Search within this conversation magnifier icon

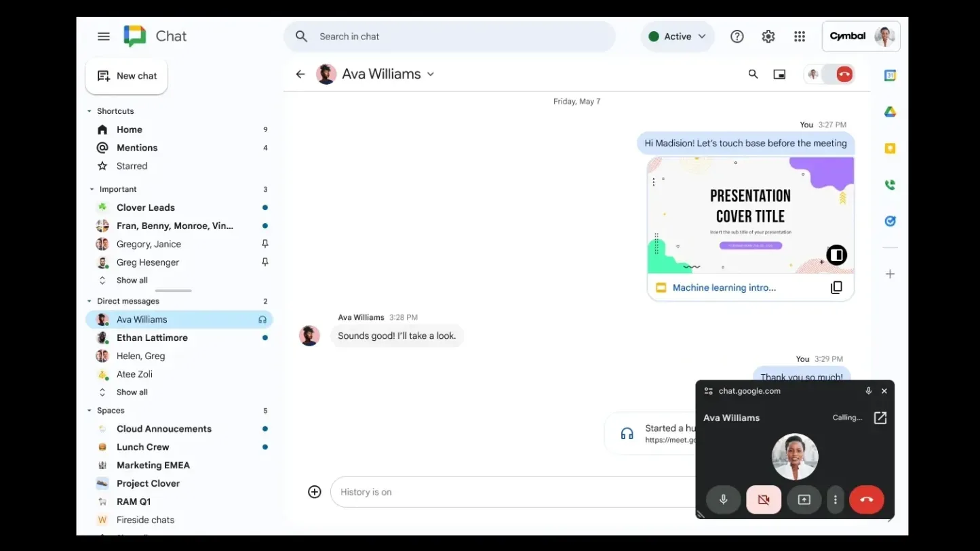coord(753,75)
